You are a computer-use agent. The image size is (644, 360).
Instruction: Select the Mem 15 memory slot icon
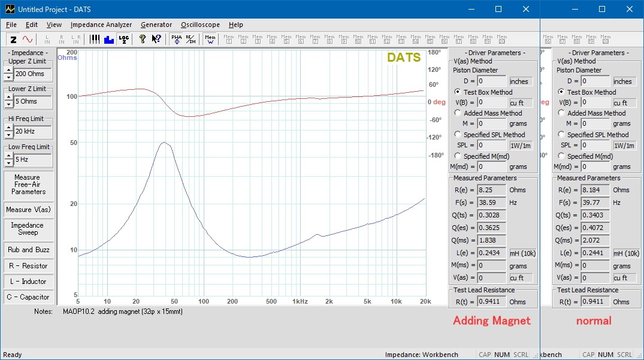tap(430, 40)
